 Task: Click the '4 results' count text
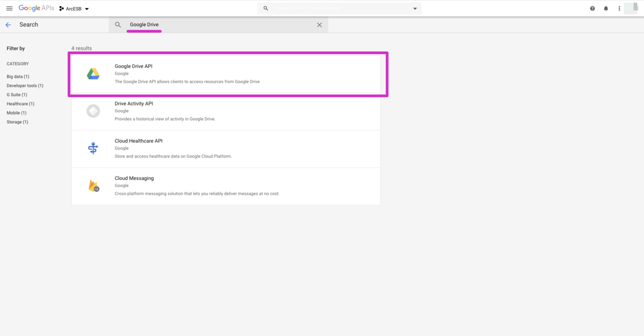tap(82, 48)
